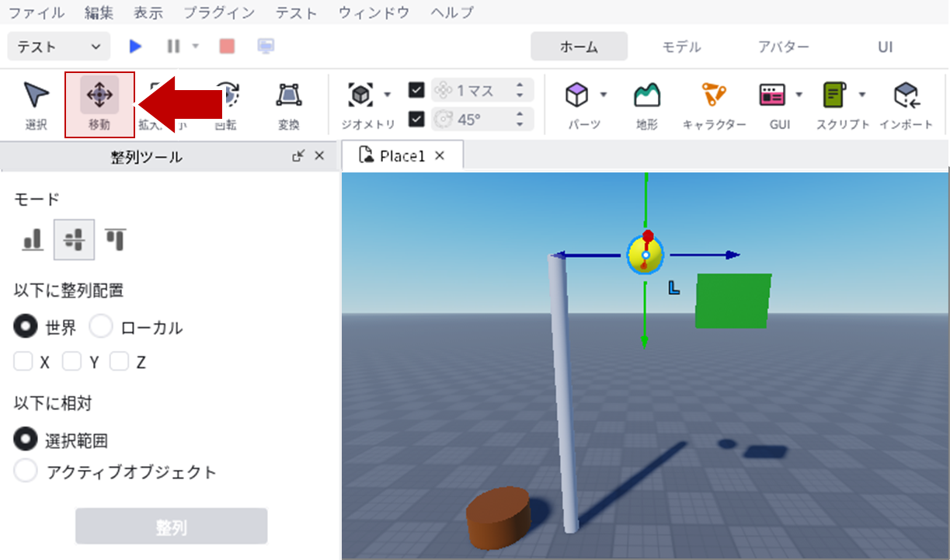Insert a part with パーツ icon
The image size is (950, 560).
(576, 95)
